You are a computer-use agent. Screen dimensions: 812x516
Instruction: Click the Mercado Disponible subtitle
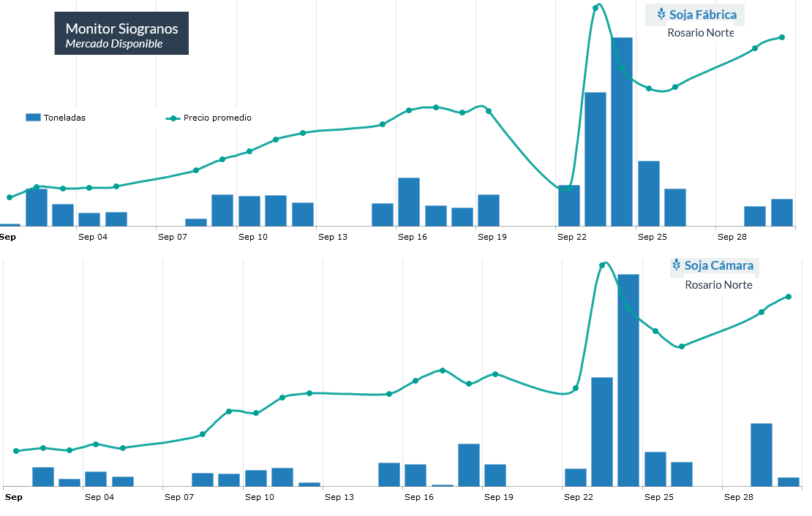113,45
